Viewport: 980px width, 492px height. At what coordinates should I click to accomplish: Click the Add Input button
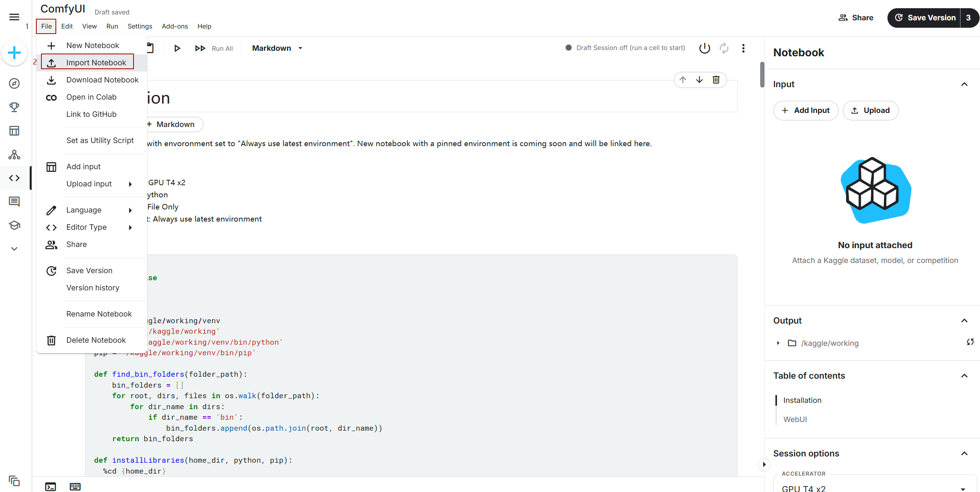806,111
